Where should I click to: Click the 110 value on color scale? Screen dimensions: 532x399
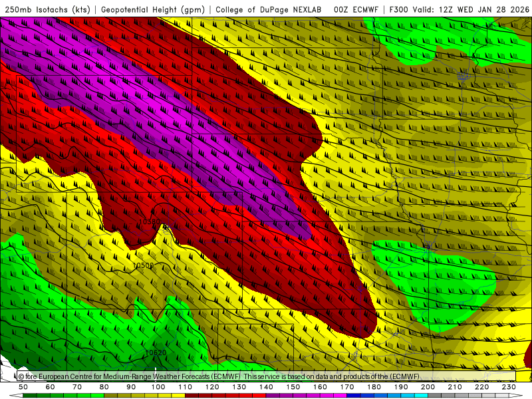click(x=186, y=387)
